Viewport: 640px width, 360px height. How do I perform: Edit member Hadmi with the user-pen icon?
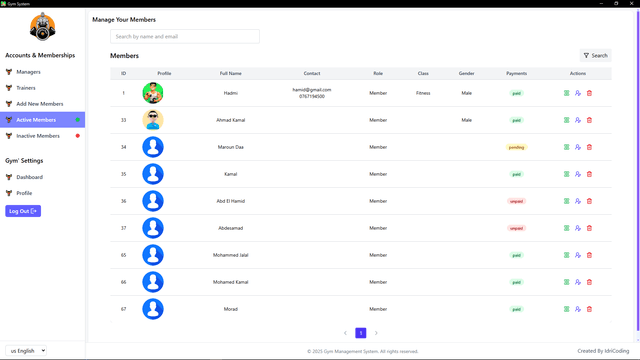click(578, 93)
